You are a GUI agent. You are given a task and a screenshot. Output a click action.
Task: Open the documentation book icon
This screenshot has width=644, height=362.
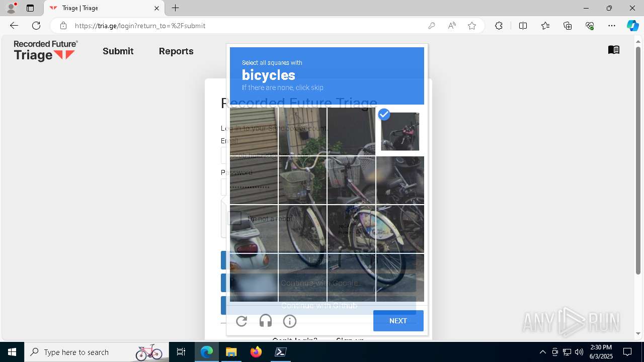pos(613,50)
